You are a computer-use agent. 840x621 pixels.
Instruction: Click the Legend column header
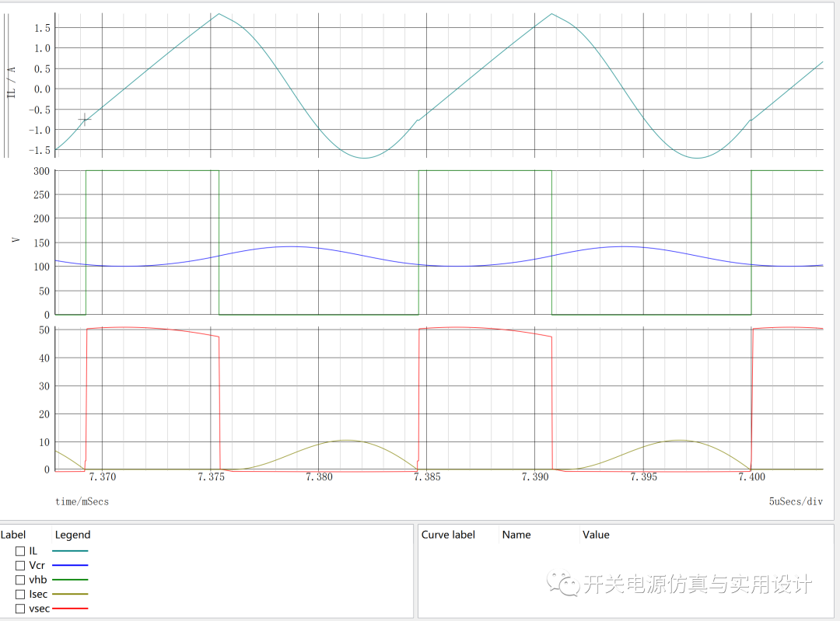click(73, 535)
